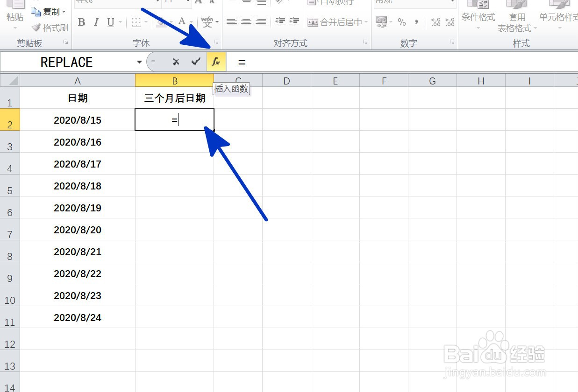Click the cell containing 2020/8/19
The image size is (578, 392).
[x=78, y=208]
